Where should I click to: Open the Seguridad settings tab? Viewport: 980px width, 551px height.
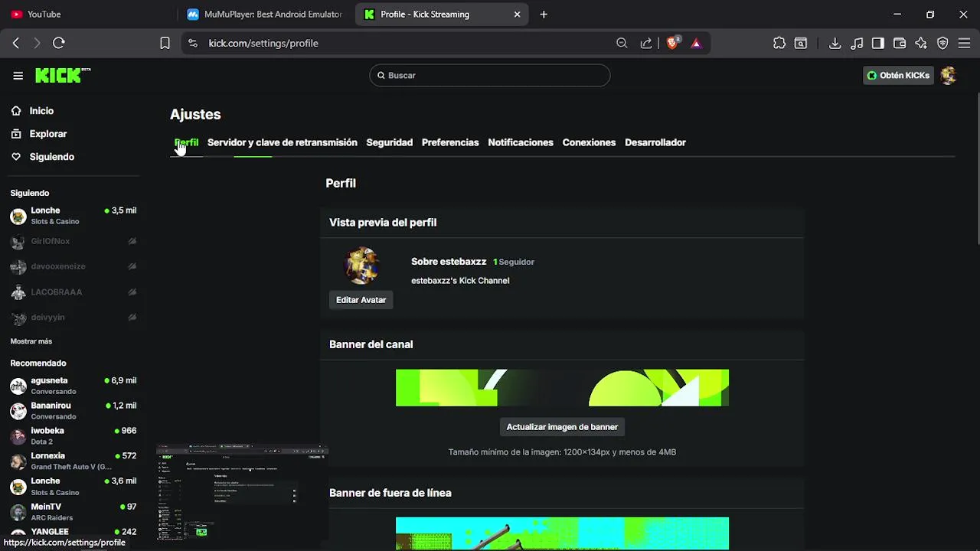(389, 143)
